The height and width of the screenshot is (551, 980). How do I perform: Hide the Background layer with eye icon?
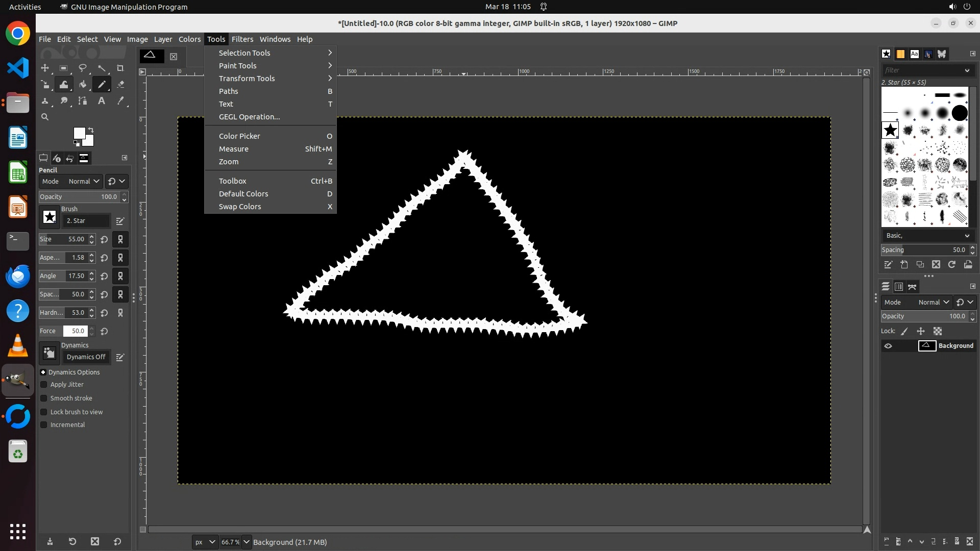pos(888,346)
